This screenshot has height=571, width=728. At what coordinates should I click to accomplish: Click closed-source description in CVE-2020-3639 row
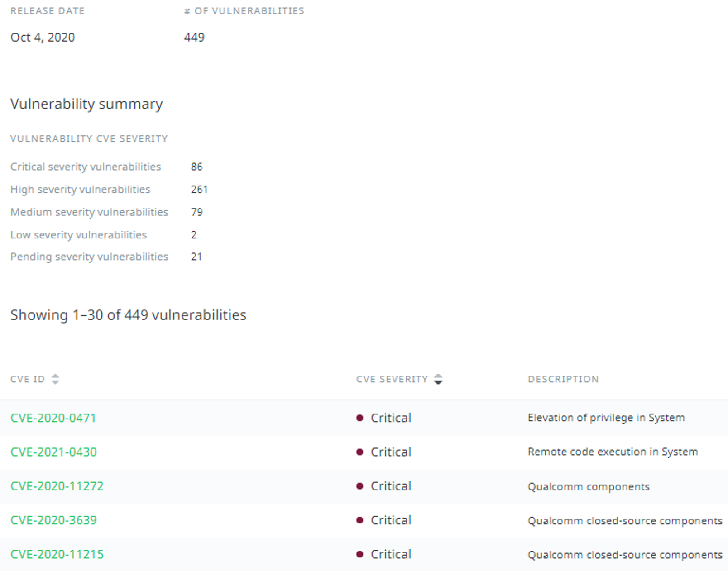point(625,521)
